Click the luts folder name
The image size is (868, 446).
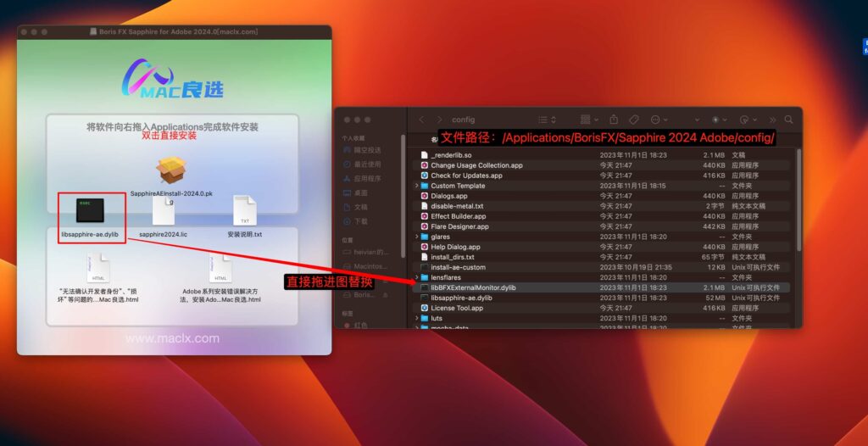click(437, 318)
